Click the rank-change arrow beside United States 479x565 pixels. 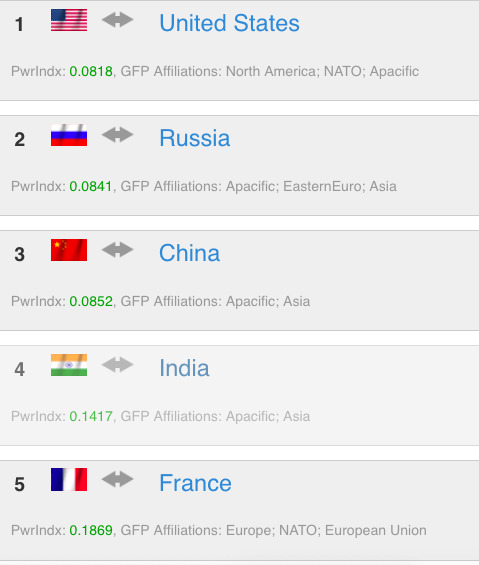(x=117, y=20)
